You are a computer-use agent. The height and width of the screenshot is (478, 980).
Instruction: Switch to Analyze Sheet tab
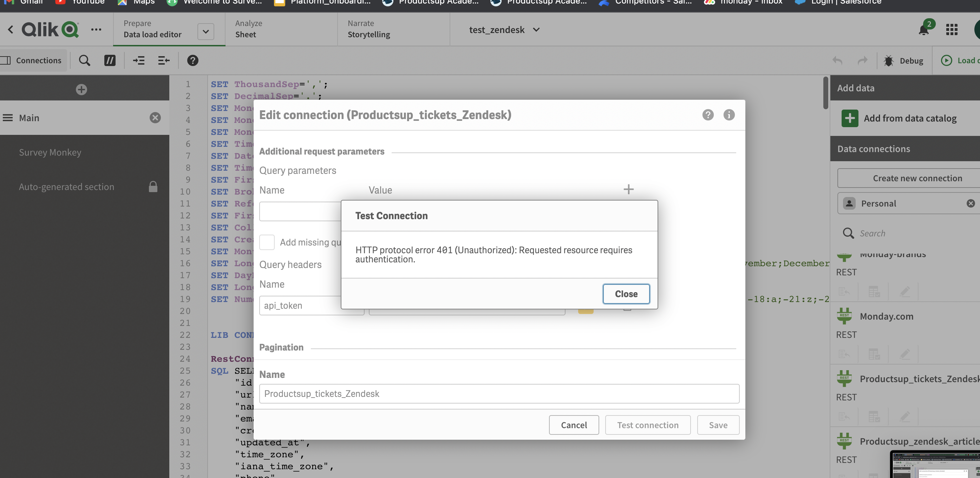click(248, 29)
